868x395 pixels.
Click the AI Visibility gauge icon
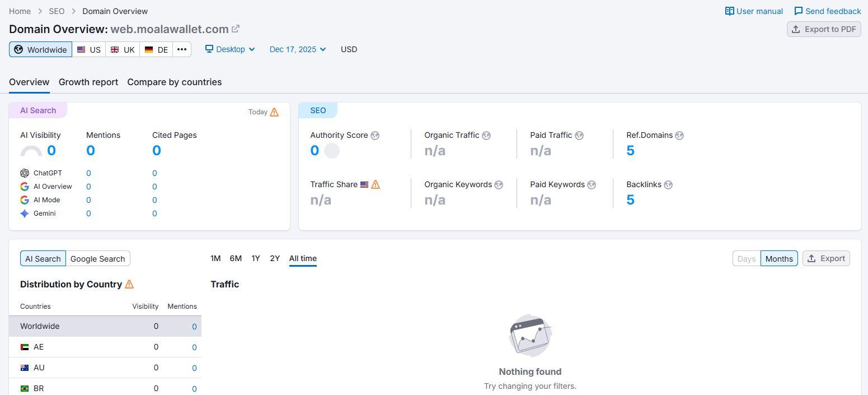coord(31,151)
